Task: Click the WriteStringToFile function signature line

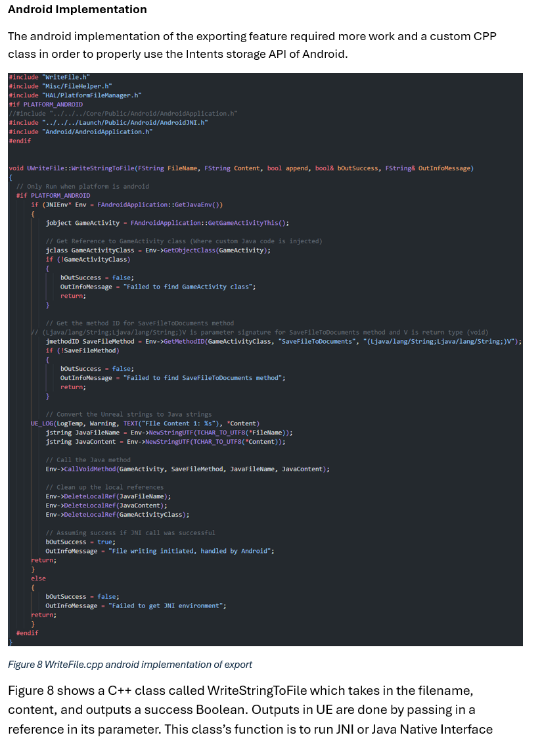Action: tap(241, 168)
